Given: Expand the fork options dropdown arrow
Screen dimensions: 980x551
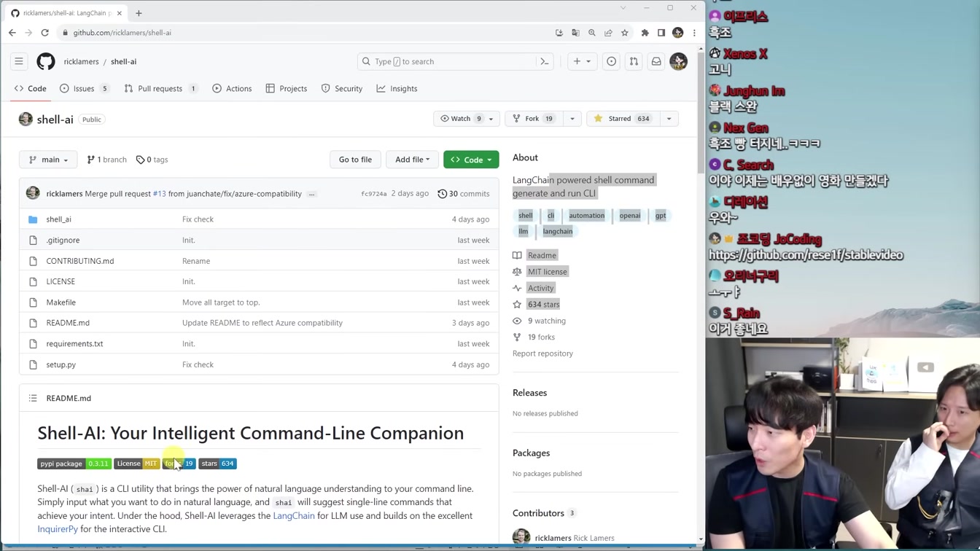Looking at the screenshot, I should [572, 118].
